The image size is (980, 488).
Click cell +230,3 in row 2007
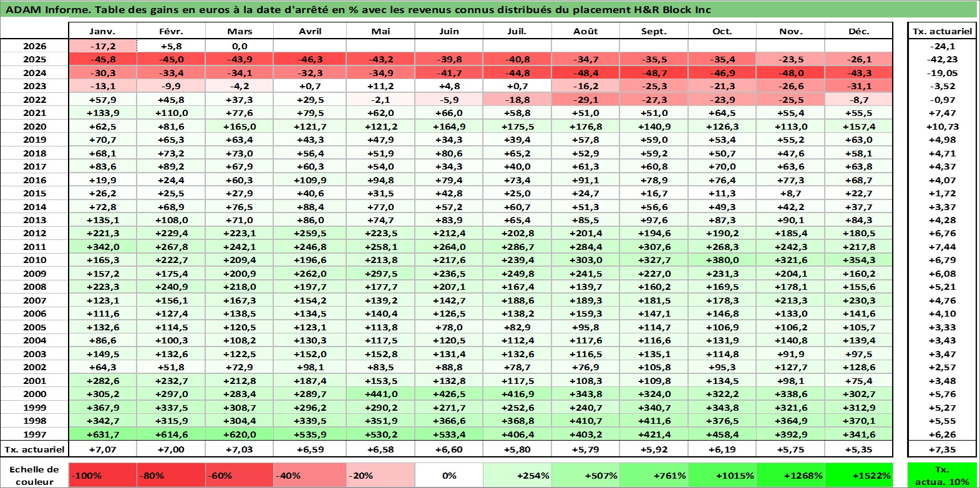(859, 300)
